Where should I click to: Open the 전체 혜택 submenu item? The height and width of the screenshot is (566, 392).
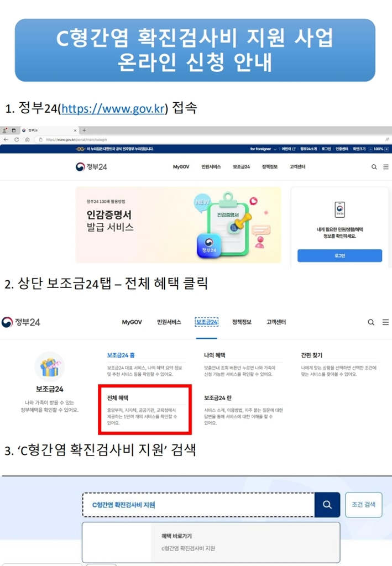[x=118, y=398]
